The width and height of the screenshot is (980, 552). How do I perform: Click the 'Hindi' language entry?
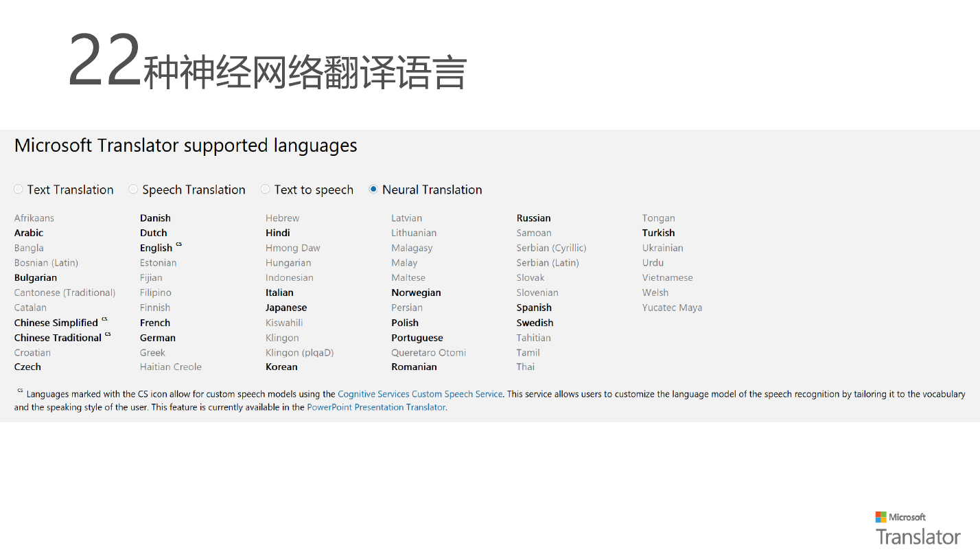(278, 233)
